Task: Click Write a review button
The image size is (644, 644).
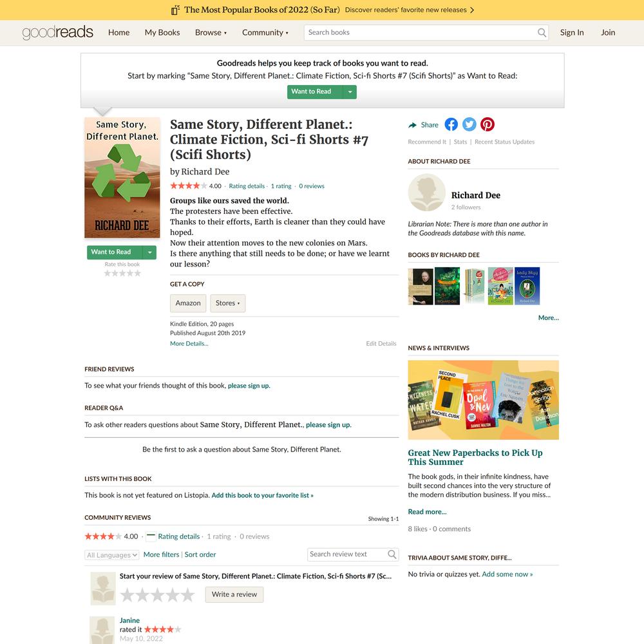Action: (234, 594)
